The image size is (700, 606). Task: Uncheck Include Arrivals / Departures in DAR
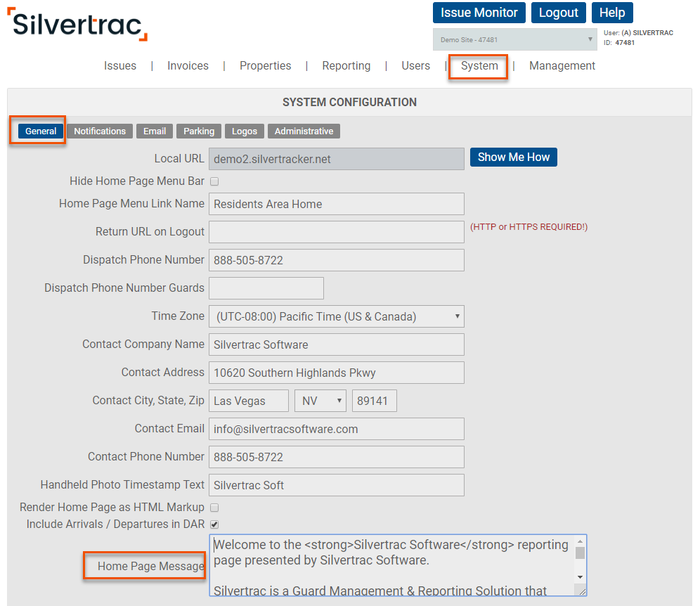coord(214,524)
